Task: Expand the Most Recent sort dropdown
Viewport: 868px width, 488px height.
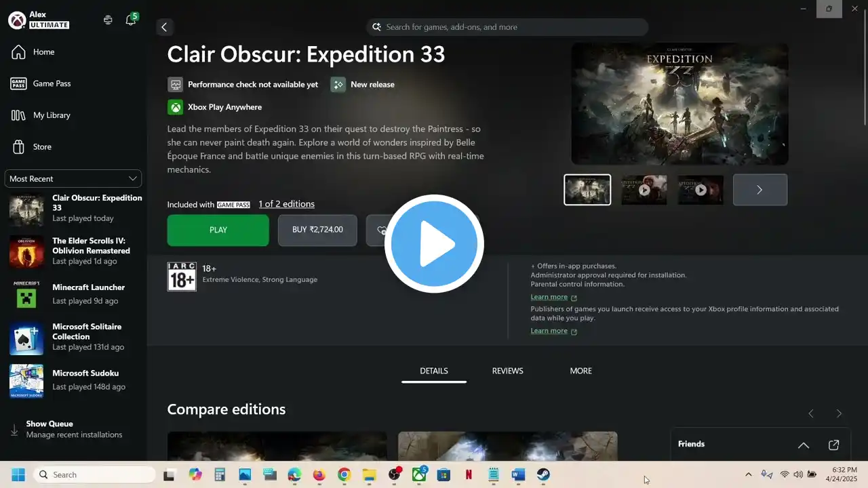Action: 73,179
